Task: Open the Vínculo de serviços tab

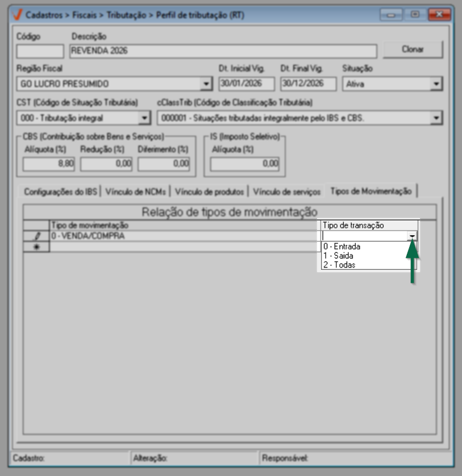Action: 287,192
